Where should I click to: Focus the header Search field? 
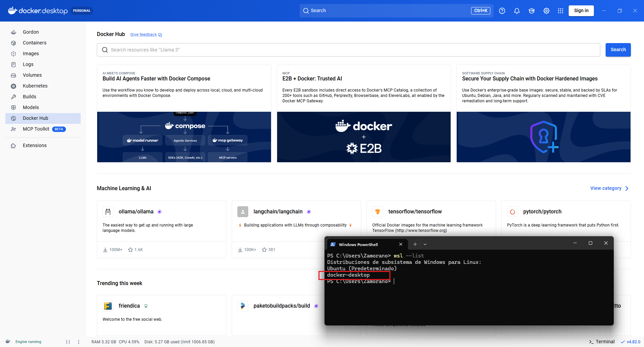[x=396, y=11]
